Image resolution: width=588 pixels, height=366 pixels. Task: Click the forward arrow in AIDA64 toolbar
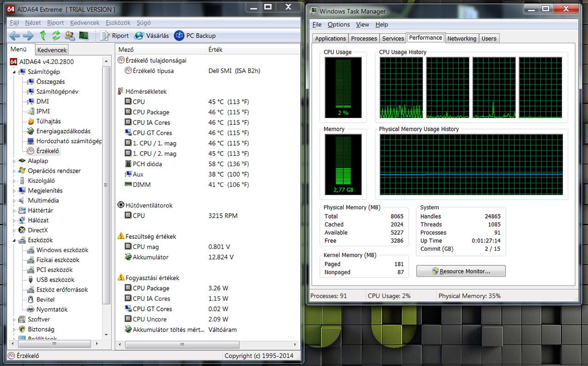[28, 35]
